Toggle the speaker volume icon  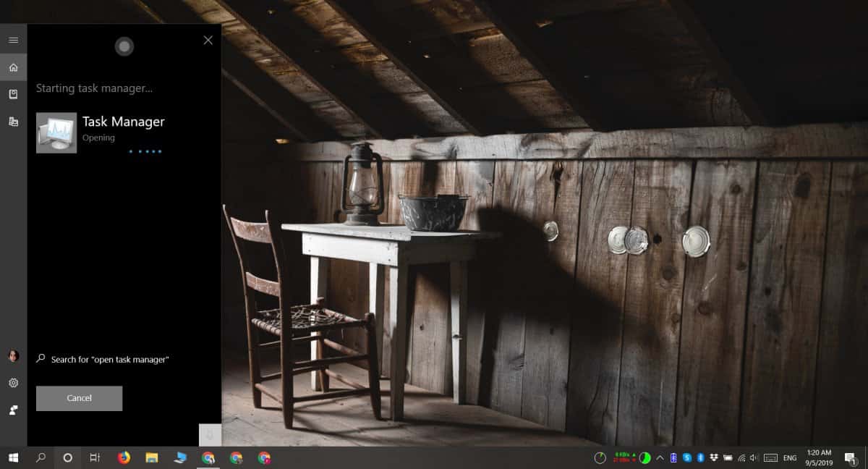pyautogui.click(x=751, y=458)
